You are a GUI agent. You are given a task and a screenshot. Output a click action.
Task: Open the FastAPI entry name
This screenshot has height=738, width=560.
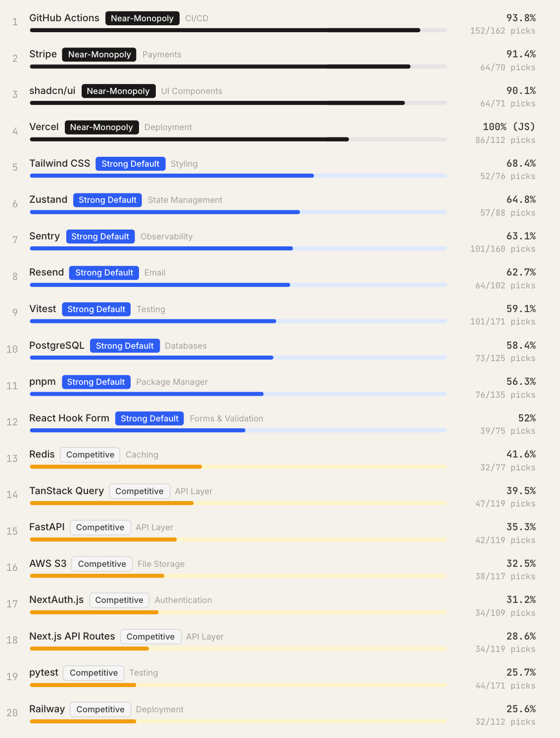coord(47,527)
